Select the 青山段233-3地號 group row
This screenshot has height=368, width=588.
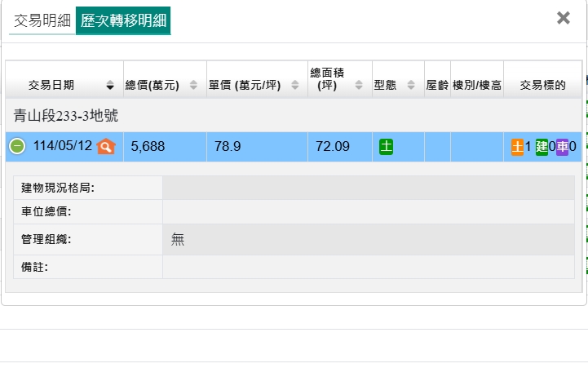(x=66, y=116)
